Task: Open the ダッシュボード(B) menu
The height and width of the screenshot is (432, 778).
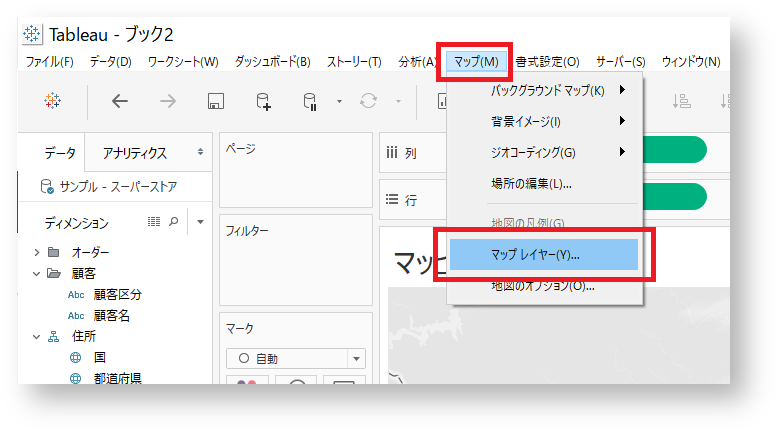Action: click(272, 62)
